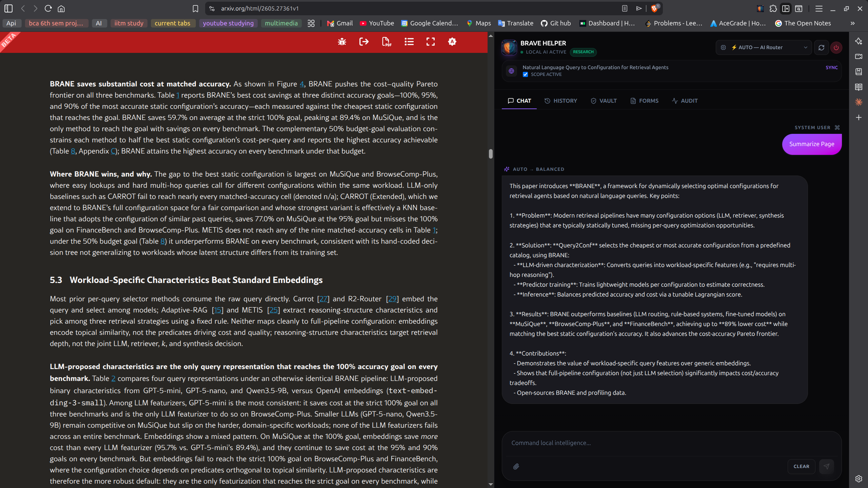Click the bug report icon on arXiv bar

342,42
